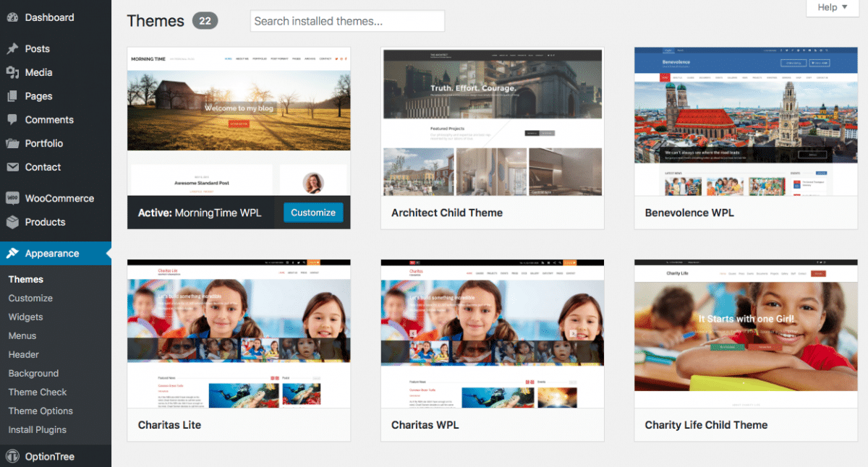Open the Widgets submenu item

(25, 317)
